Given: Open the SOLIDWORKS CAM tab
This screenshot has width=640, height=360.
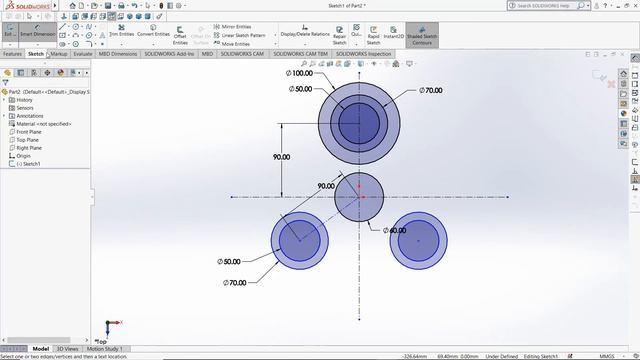Looking at the screenshot, I should tap(242, 54).
